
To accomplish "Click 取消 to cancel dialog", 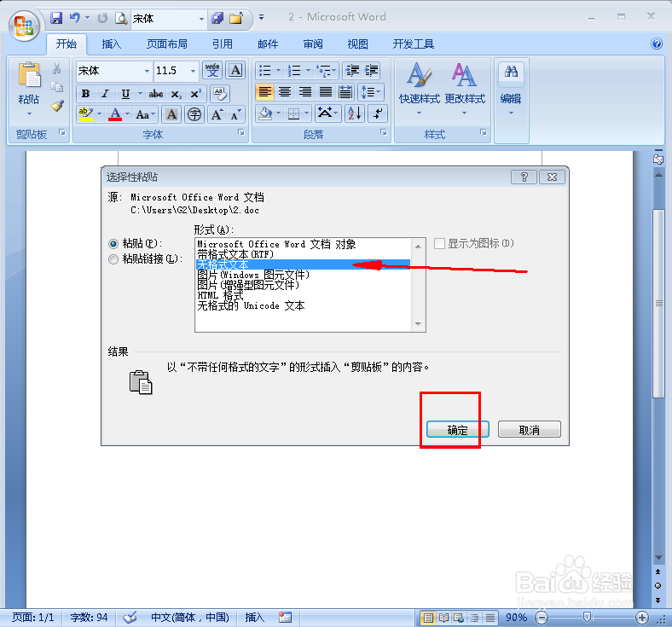I will click(x=530, y=429).
